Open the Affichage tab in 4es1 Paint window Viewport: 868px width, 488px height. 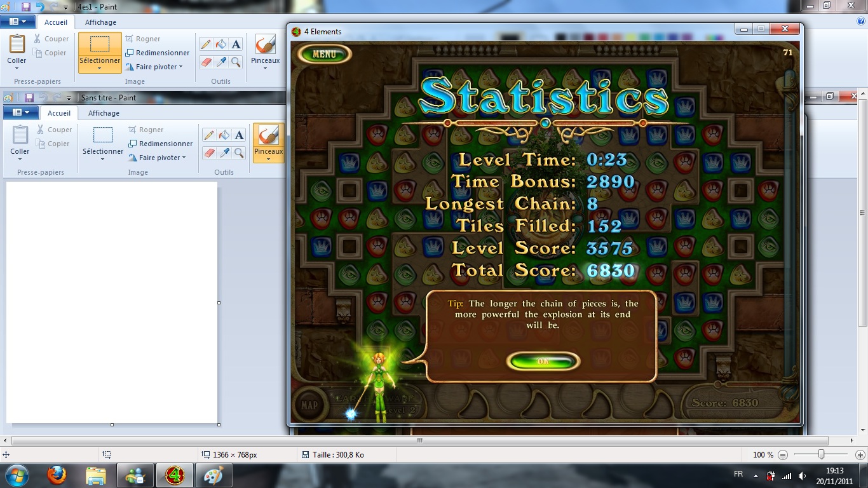click(x=100, y=22)
